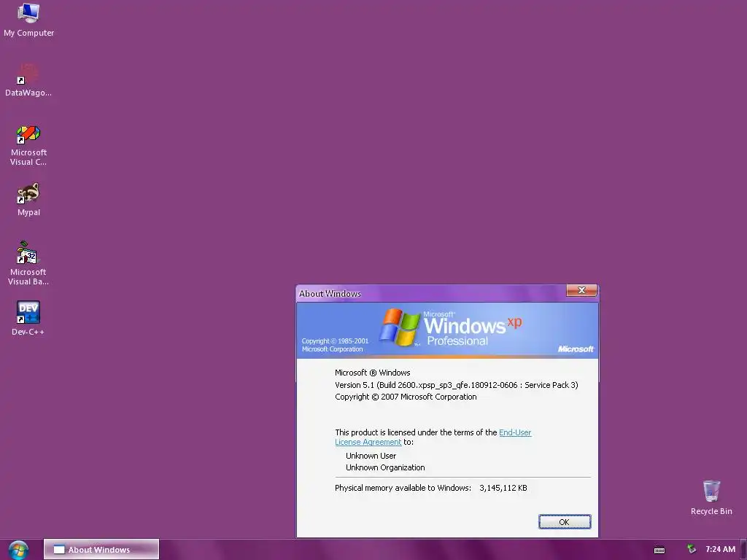This screenshot has width=747, height=560.
Task: Click the Unknown User text
Action: click(x=371, y=456)
